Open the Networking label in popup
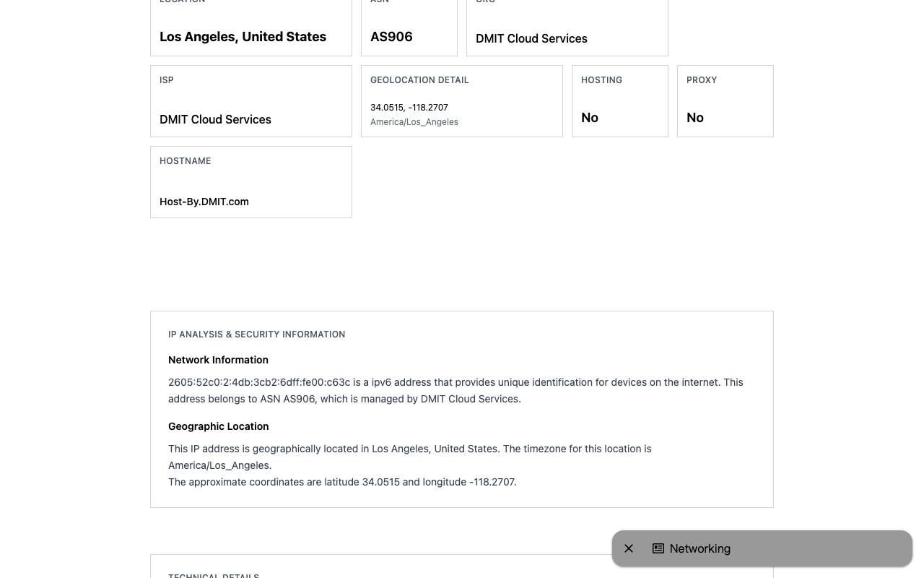The height and width of the screenshot is (578, 924). coord(700,548)
